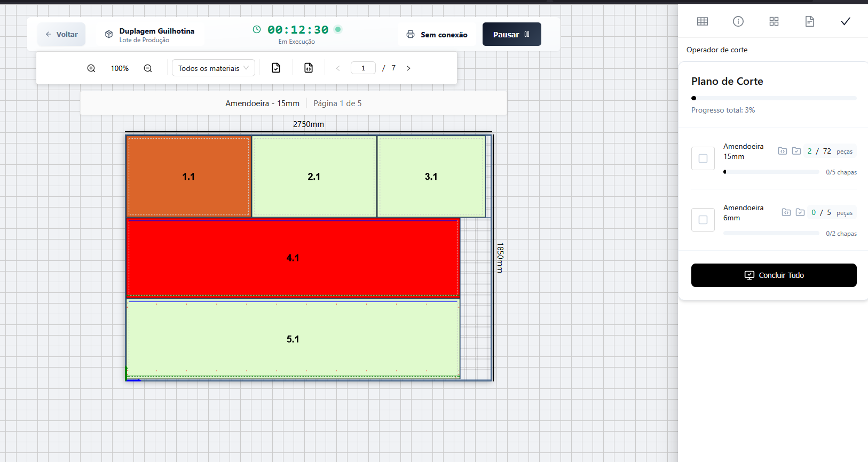
Task: Click the zoom out magnifier icon
Action: click(148, 68)
